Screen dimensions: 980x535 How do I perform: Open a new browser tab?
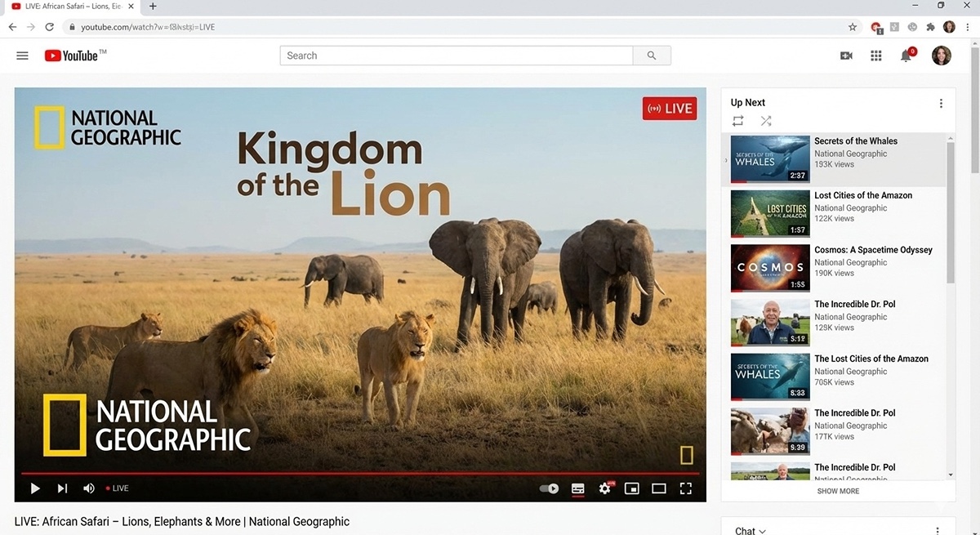point(153,7)
